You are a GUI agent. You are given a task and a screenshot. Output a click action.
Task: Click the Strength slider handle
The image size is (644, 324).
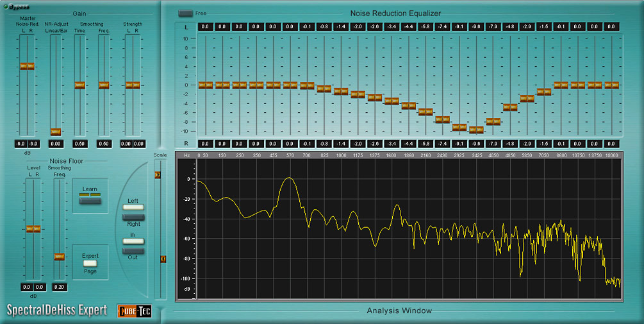pyautogui.click(x=133, y=85)
